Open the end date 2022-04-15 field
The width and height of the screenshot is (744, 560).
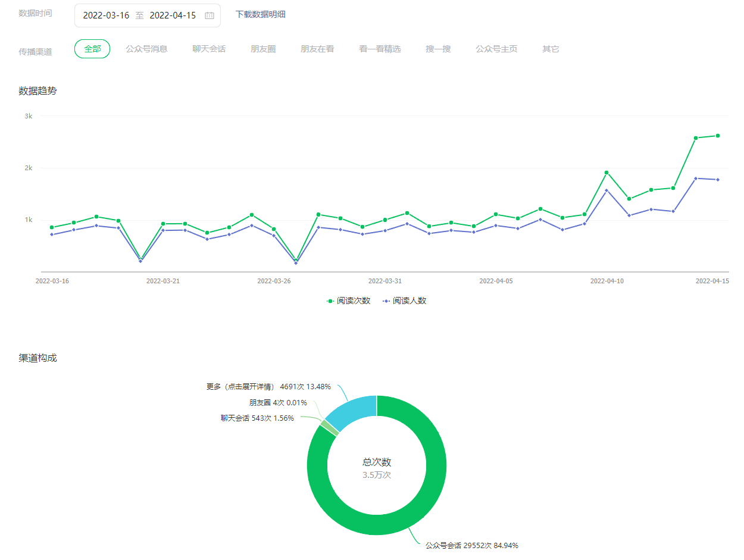[x=173, y=15]
